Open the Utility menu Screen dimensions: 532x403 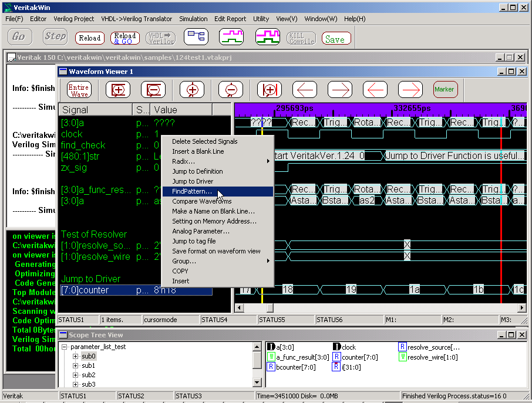point(261,19)
